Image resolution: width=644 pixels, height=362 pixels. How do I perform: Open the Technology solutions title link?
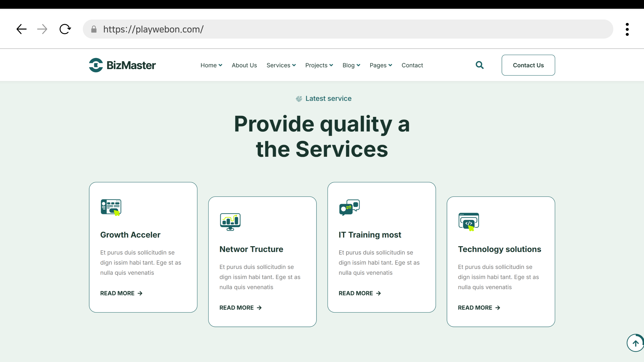pos(500,249)
